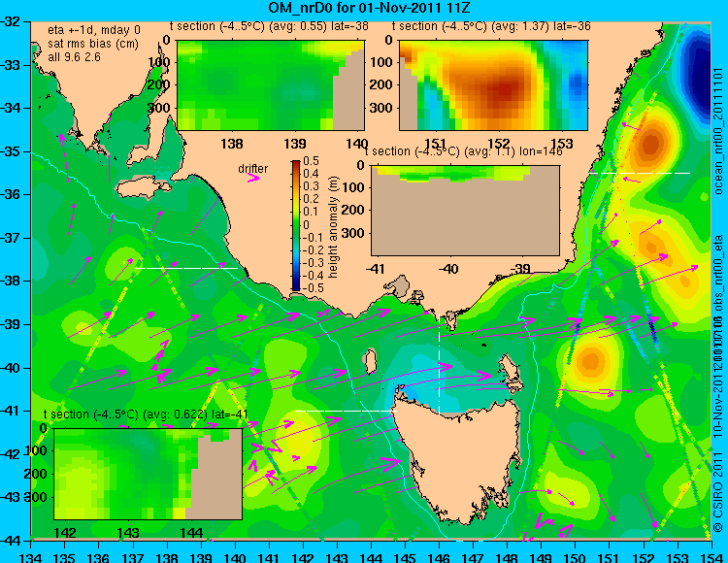The image size is (728, 563).
Task: Click the 'height anomaly (m)' axis label
Action: pos(333,227)
